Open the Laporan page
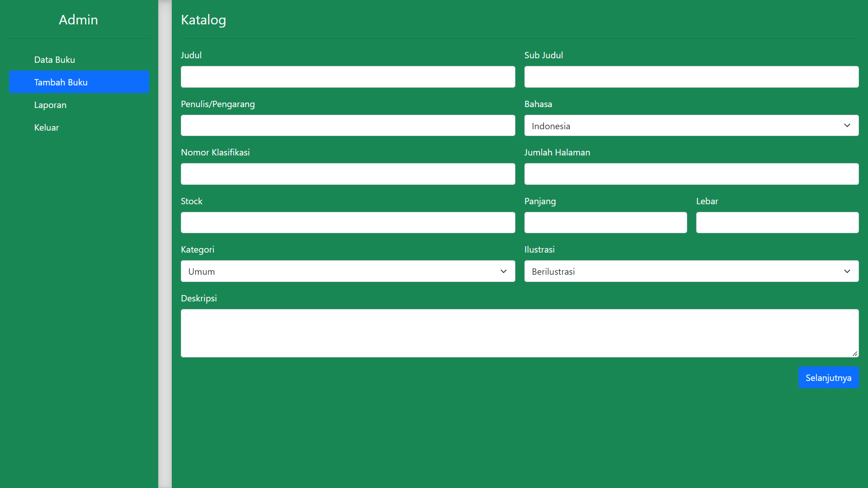 (79, 105)
